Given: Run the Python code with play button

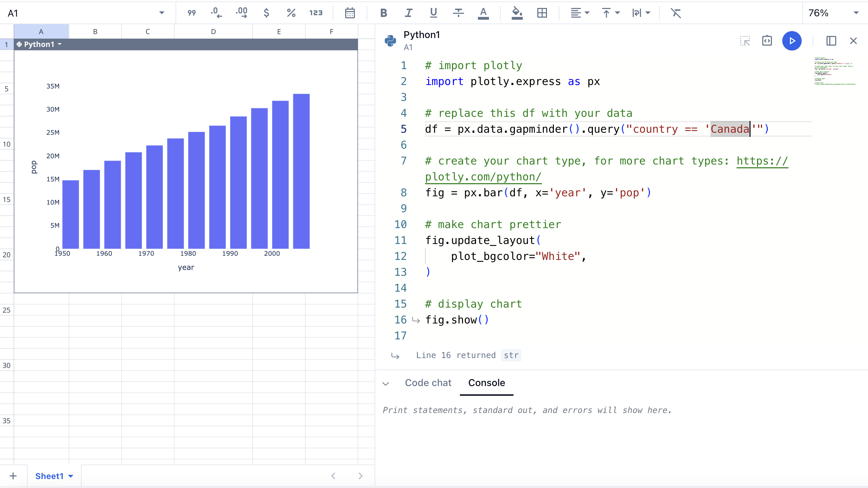Looking at the screenshot, I should point(792,41).
